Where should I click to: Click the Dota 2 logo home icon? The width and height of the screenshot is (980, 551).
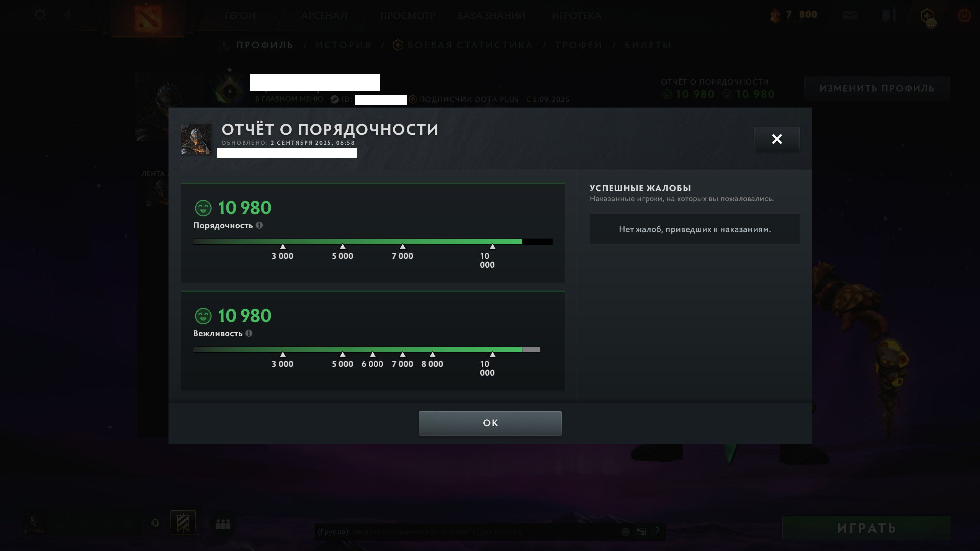pyautogui.click(x=148, y=18)
